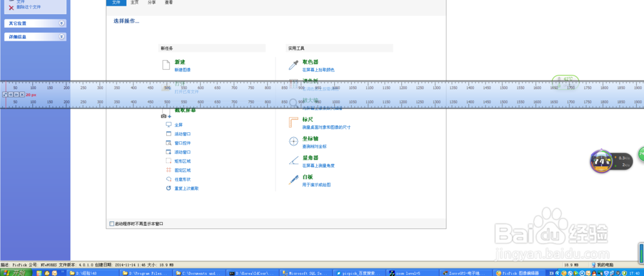Click the 详细信息 panel header text
Image resolution: width=644 pixels, height=276 pixels.
[17, 37]
